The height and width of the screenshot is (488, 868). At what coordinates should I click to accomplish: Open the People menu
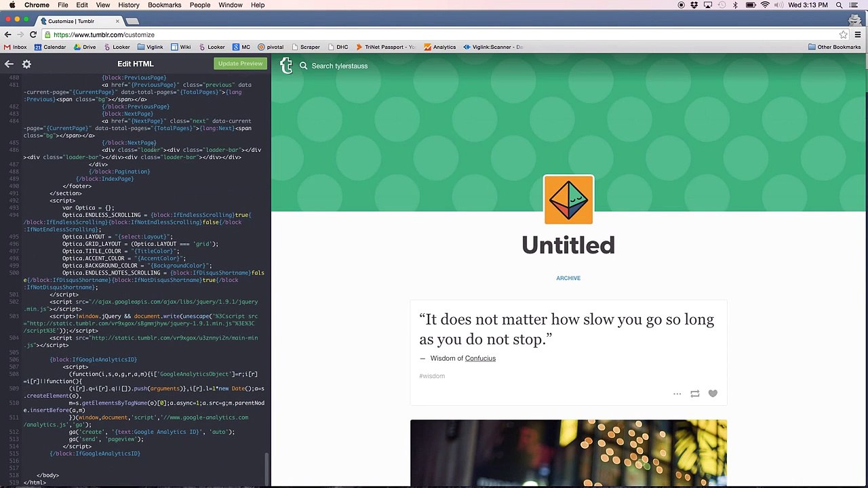200,5
